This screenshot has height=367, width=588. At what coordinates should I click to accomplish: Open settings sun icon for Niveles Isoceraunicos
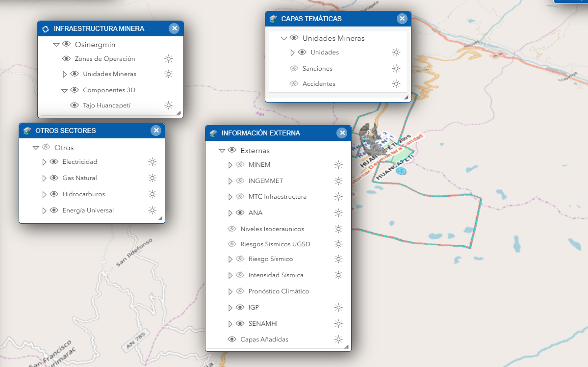coord(338,229)
